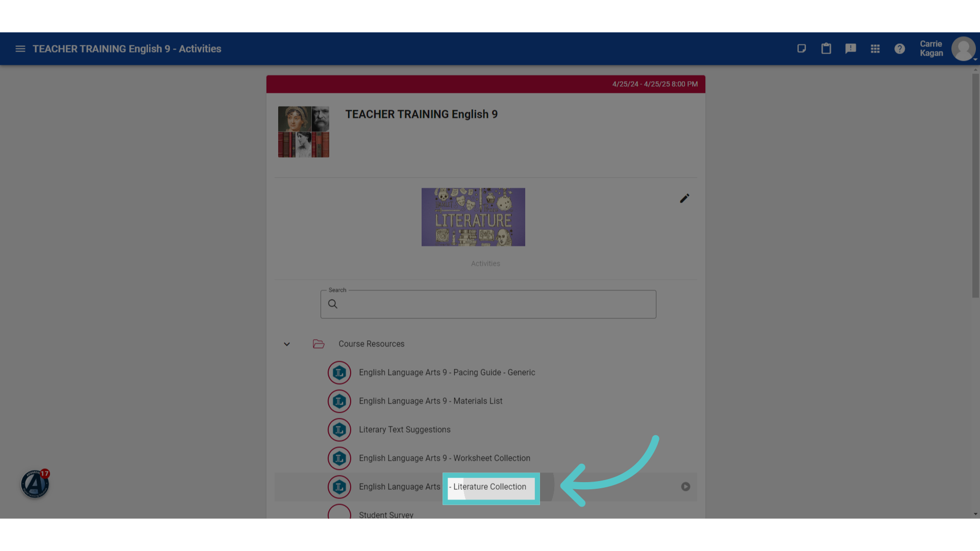The height and width of the screenshot is (551, 980).
Task: Open the Worksheet Collection activity
Action: click(x=444, y=459)
